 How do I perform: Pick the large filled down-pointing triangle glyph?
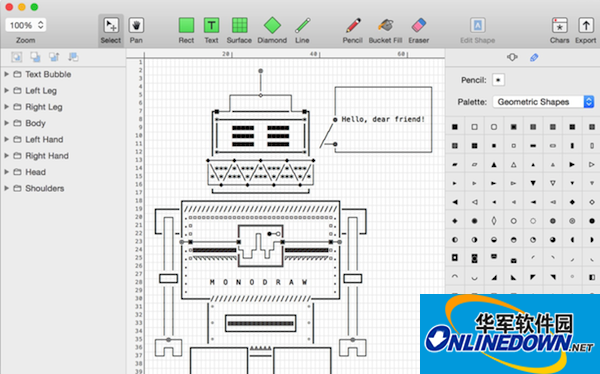(533, 183)
